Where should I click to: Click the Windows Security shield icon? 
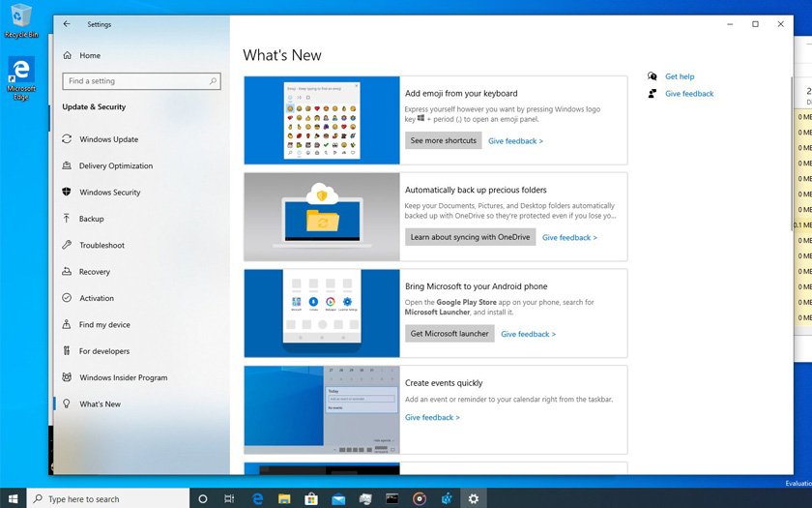67,193
